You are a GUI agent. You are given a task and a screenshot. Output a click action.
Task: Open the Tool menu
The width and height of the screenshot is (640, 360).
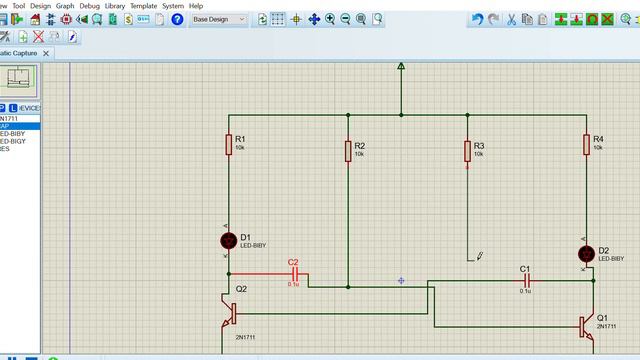pos(18,6)
